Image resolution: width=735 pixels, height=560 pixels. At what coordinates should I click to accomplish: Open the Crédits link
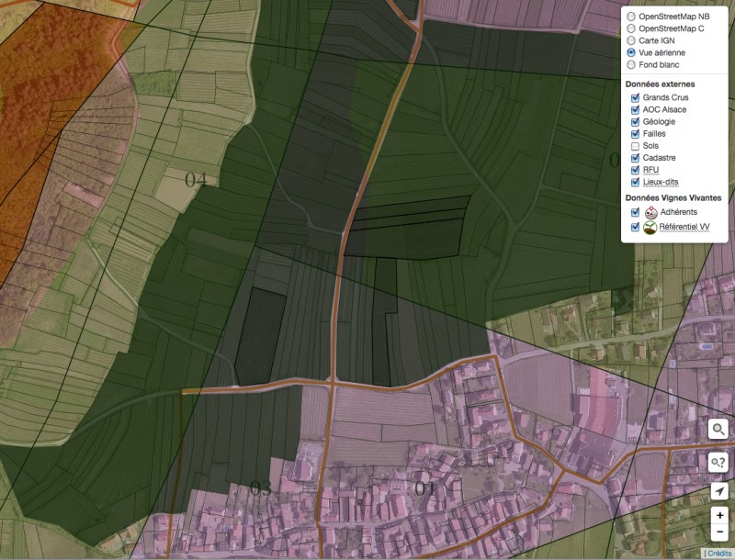click(718, 553)
